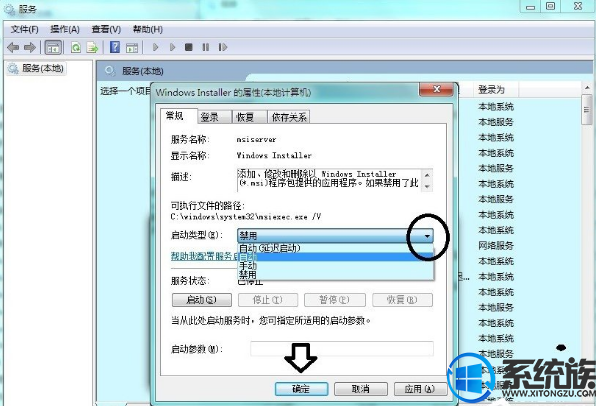This screenshot has height=406, width=596.
Task: Toggle the console tree view icon
Action: (53, 48)
